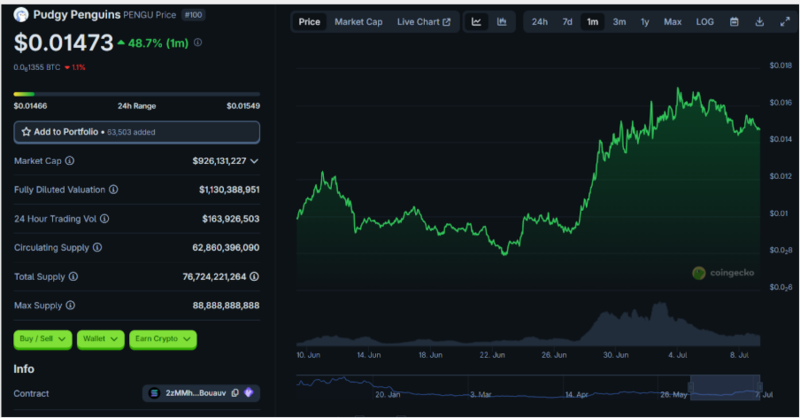Viewport: 800px width, 418px height.
Task: Select the 1y time range
Action: 645,22
